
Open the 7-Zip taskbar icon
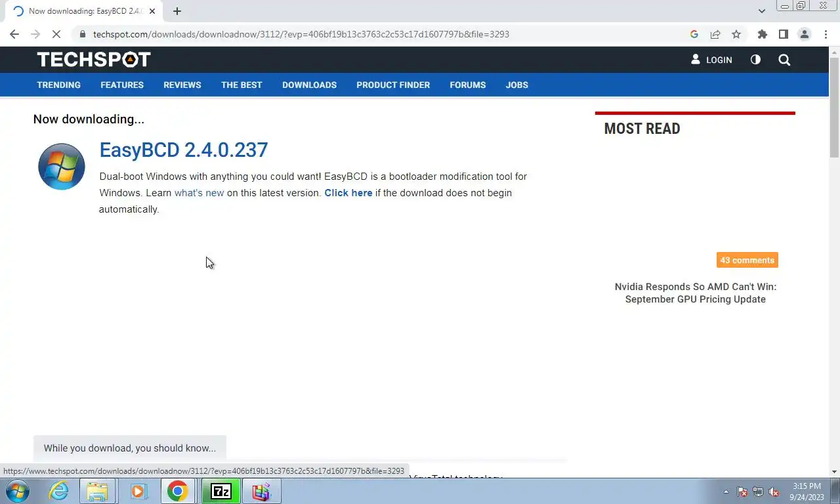[221, 491]
